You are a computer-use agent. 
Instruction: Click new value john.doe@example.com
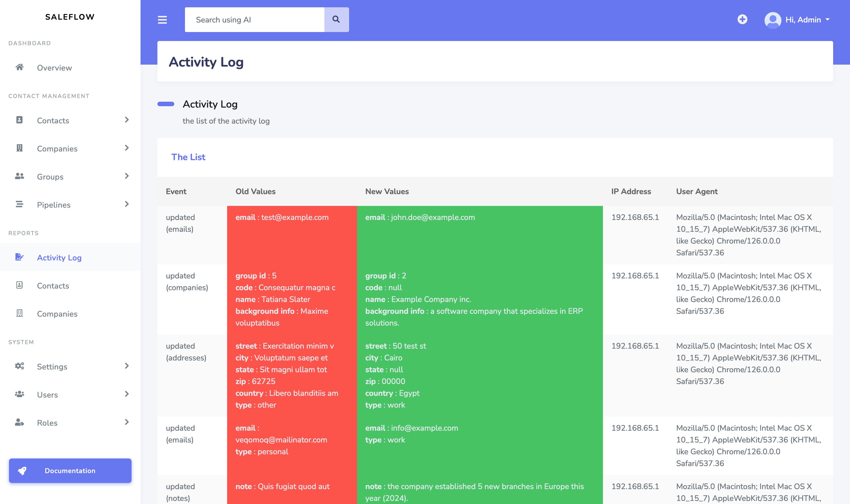[x=433, y=217]
